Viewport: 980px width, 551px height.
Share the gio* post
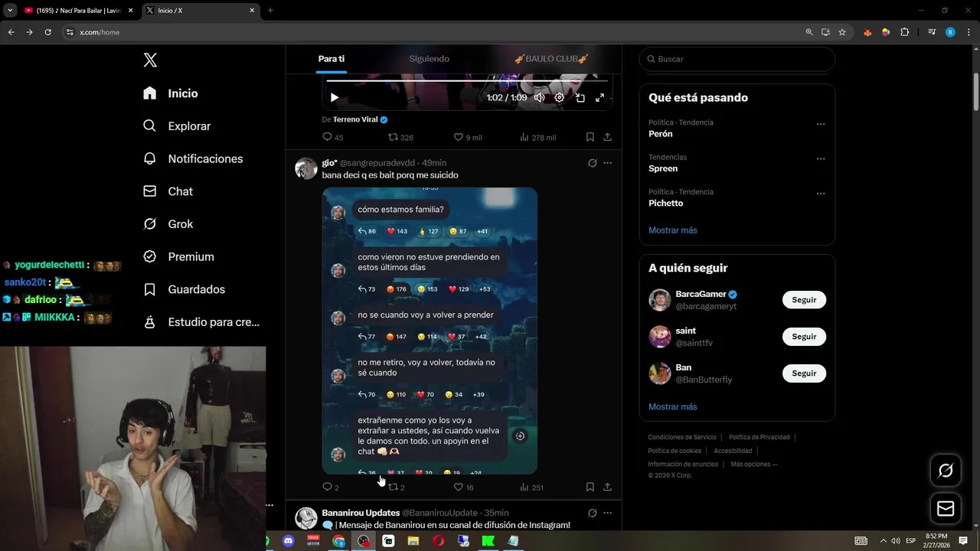[607, 487]
